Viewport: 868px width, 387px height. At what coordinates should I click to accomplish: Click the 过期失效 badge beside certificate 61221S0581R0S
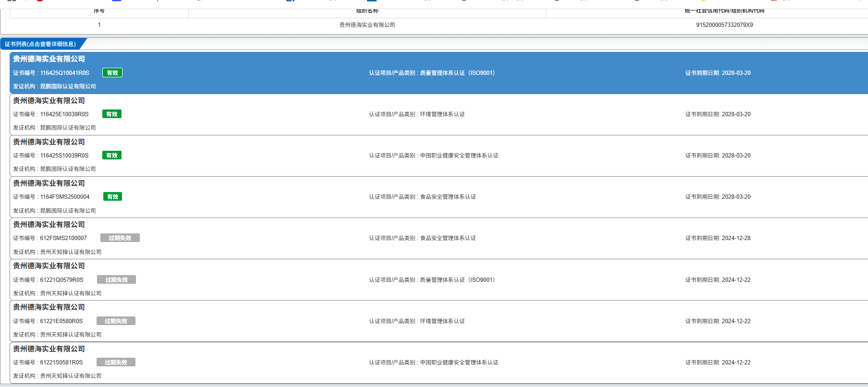(x=116, y=362)
